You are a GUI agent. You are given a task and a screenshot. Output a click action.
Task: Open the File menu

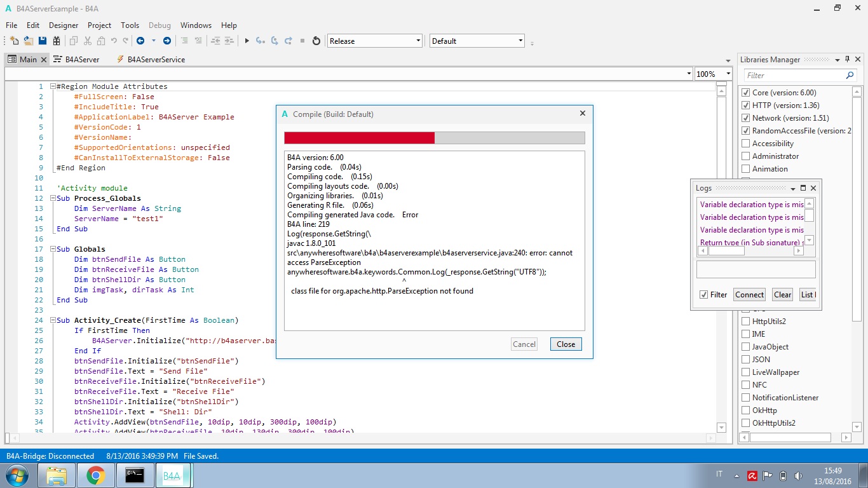pyautogui.click(x=11, y=25)
